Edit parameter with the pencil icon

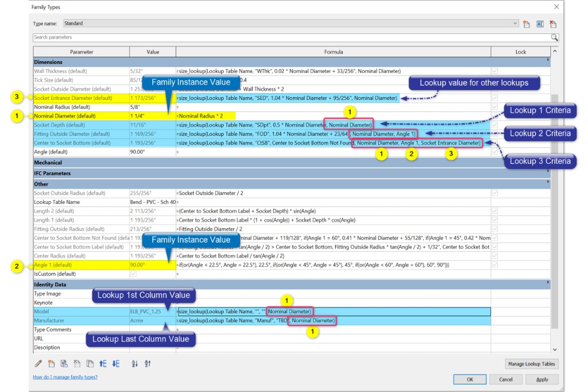tap(38, 363)
